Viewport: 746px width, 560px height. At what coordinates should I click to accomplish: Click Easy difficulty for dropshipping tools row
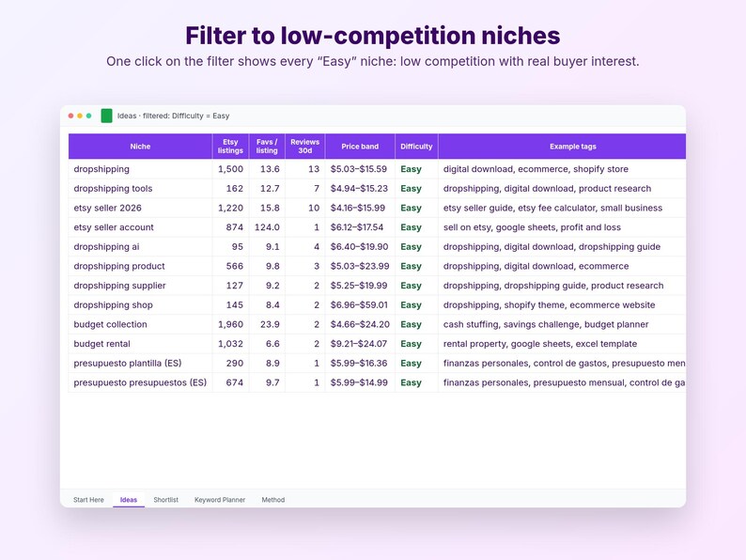tap(416, 189)
